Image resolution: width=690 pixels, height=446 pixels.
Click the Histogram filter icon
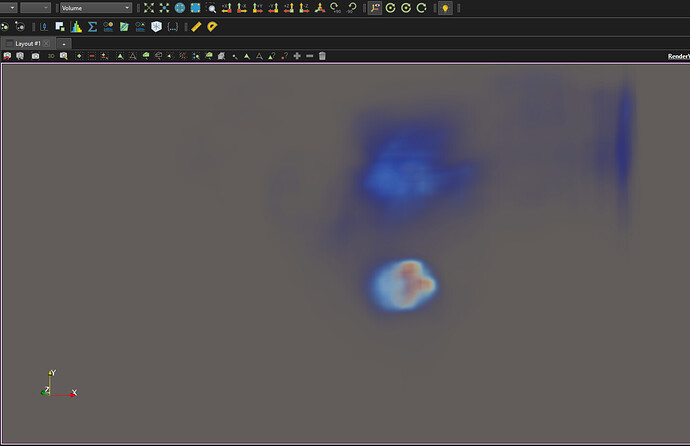click(76, 27)
